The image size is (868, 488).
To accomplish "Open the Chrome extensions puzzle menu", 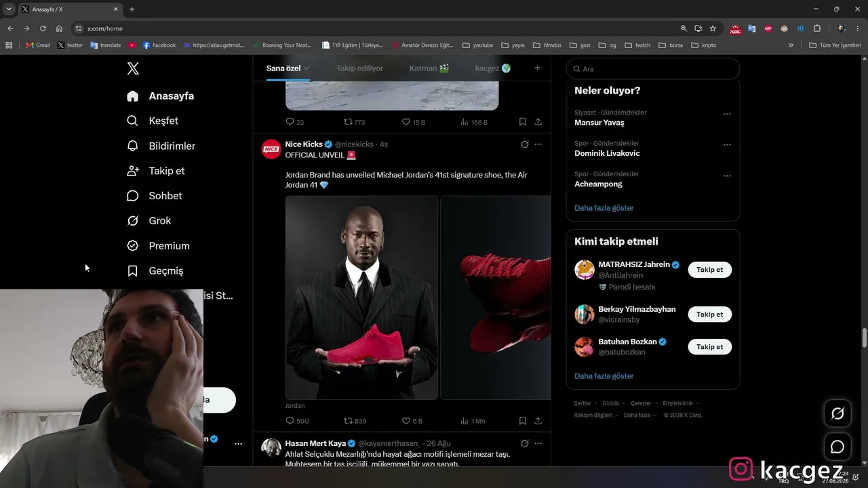I will pyautogui.click(x=816, y=28).
